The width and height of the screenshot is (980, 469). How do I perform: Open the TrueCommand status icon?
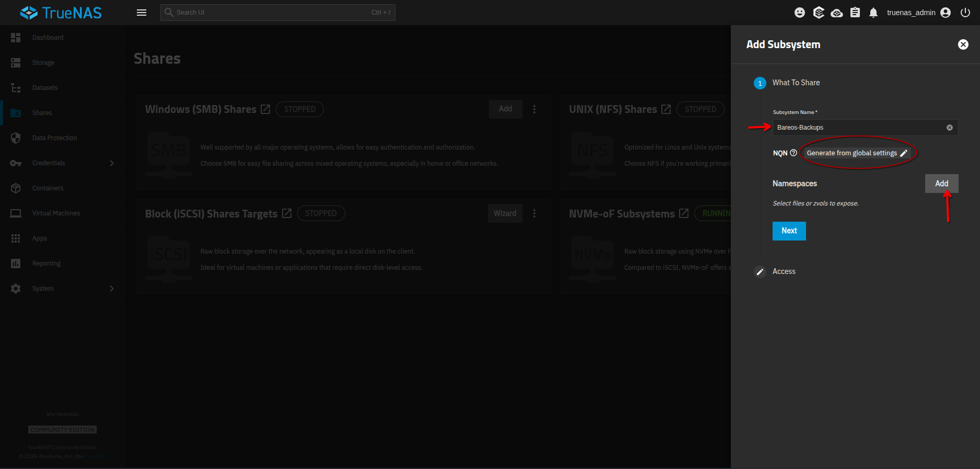coord(819,13)
